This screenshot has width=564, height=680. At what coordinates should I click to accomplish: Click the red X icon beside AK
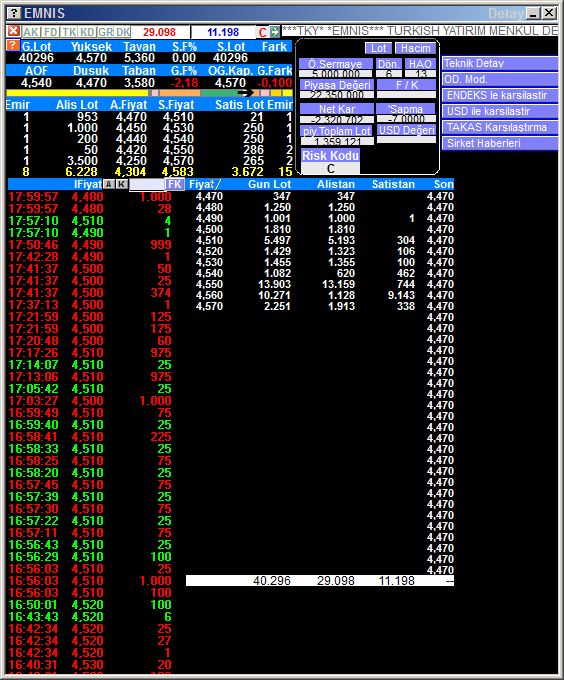pyautogui.click(x=13, y=31)
